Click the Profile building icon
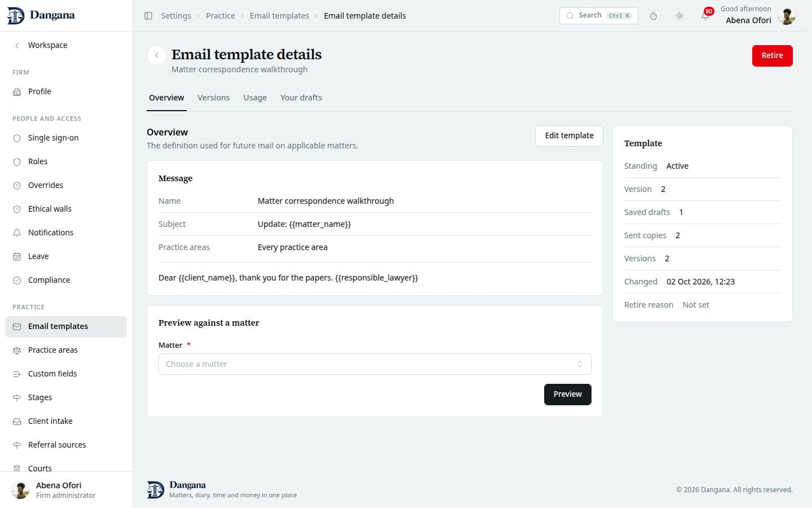 click(x=17, y=91)
